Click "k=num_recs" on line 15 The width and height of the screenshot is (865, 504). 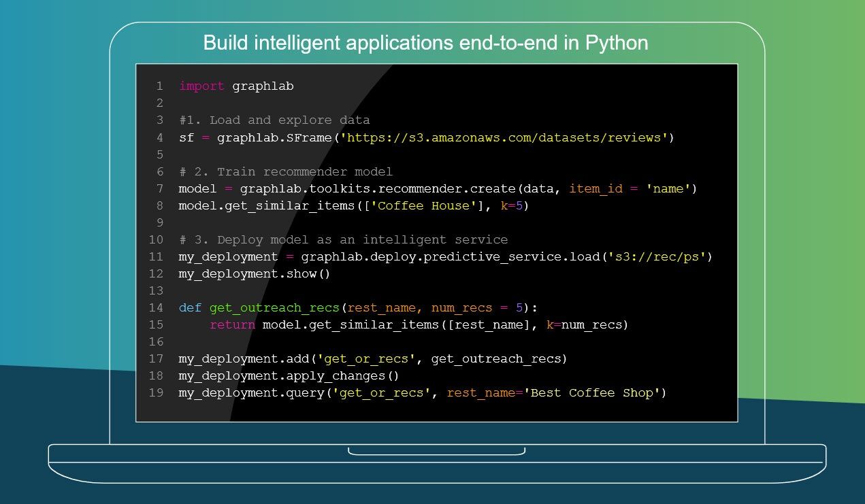coord(584,324)
